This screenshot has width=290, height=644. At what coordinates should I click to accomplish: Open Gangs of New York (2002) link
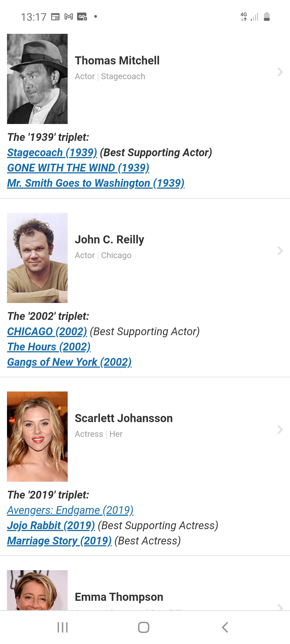(69, 362)
